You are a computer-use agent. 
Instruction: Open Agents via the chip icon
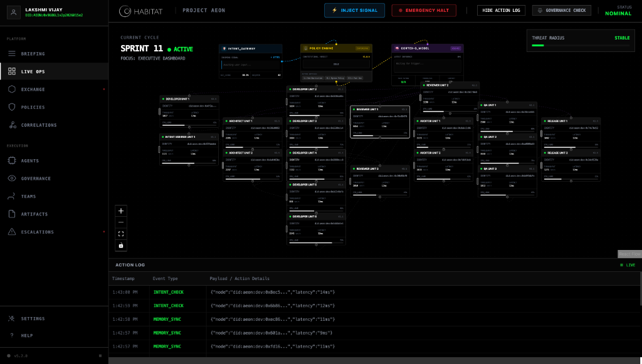[x=12, y=161]
